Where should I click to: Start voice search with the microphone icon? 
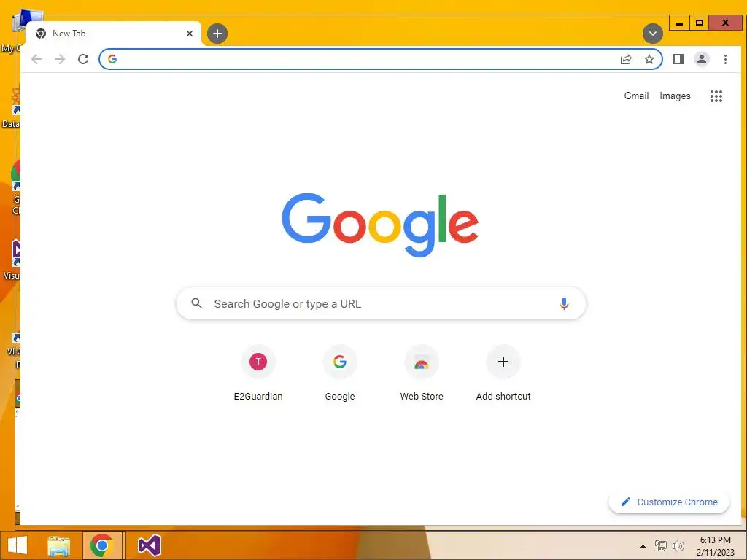(564, 303)
